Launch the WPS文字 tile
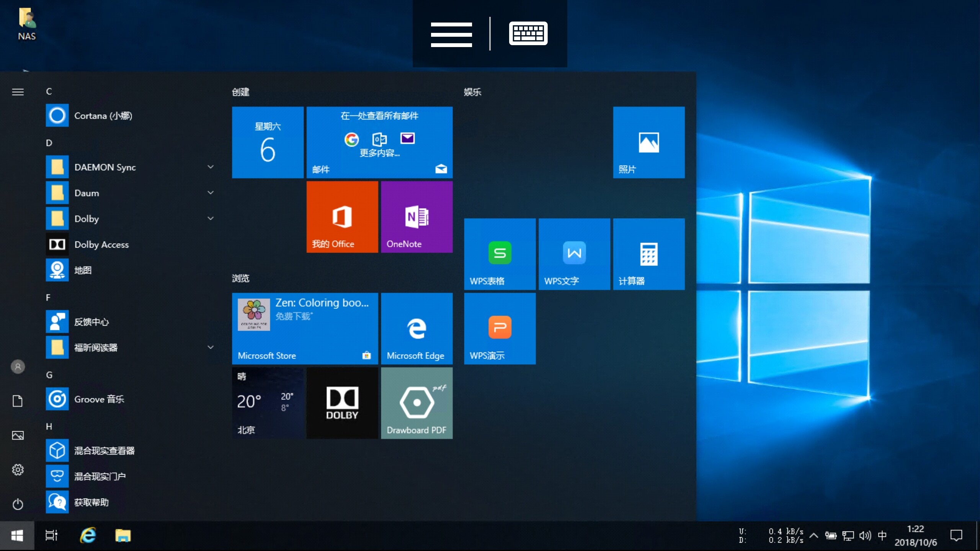Image resolution: width=980 pixels, height=551 pixels. pyautogui.click(x=574, y=254)
